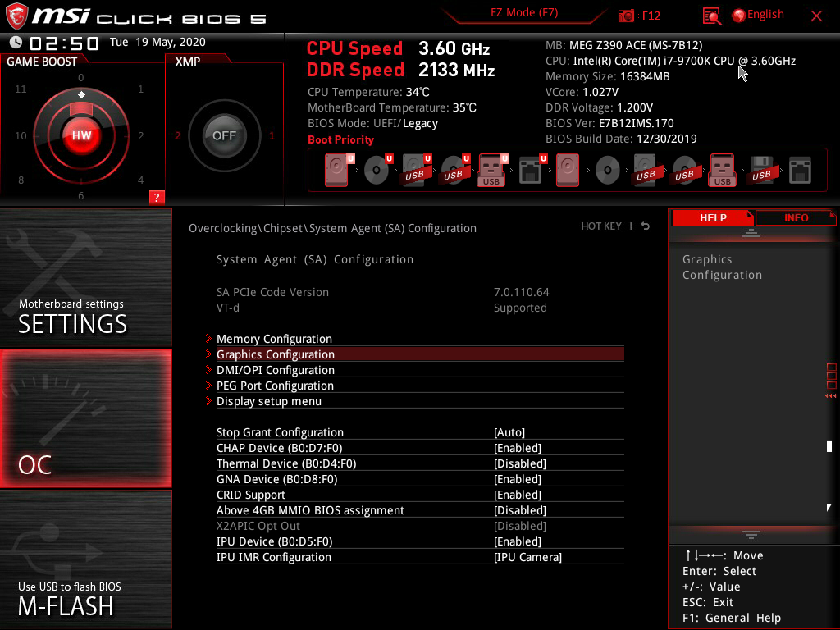Screen dimensions: 840x630
Task: Select the legacy CD/DVD drive boot icon
Action: coord(608,170)
